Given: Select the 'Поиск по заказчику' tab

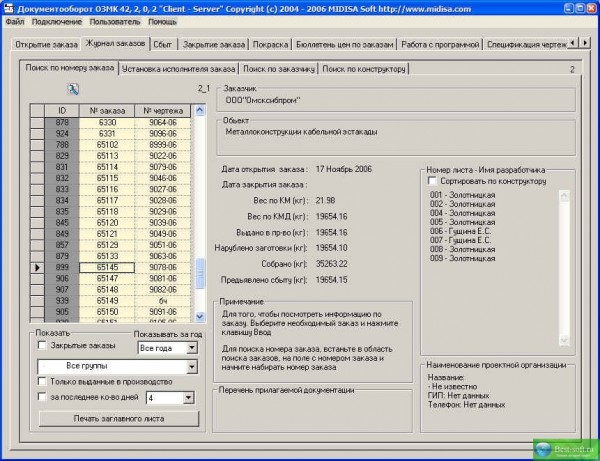Looking at the screenshot, I should click(x=279, y=69).
